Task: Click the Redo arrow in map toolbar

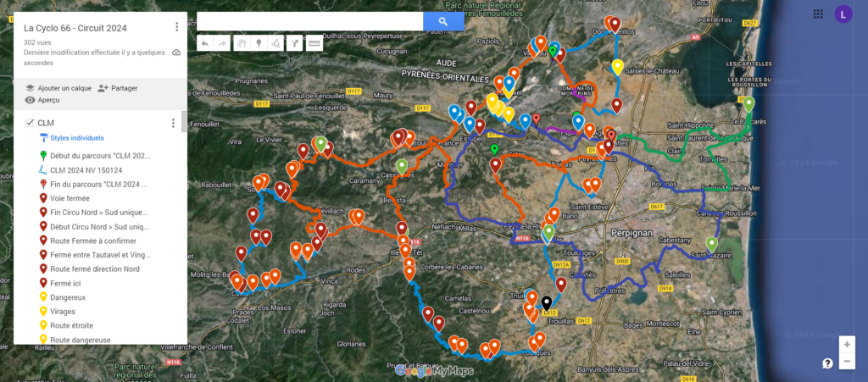Action: [x=221, y=43]
